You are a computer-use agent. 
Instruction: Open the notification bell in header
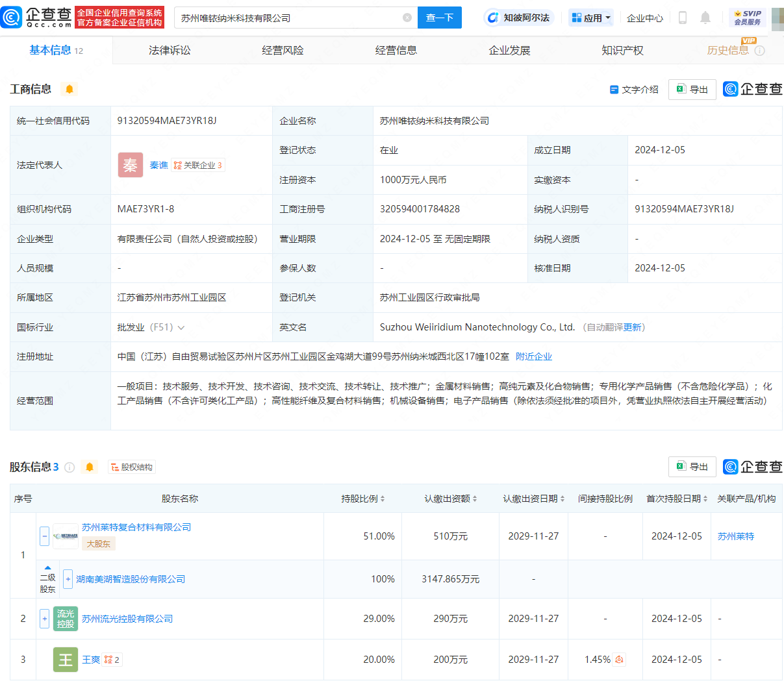point(705,18)
